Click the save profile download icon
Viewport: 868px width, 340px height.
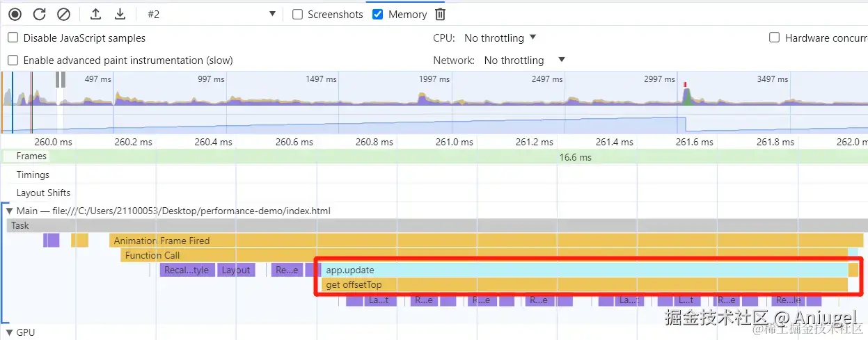[120, 14]
